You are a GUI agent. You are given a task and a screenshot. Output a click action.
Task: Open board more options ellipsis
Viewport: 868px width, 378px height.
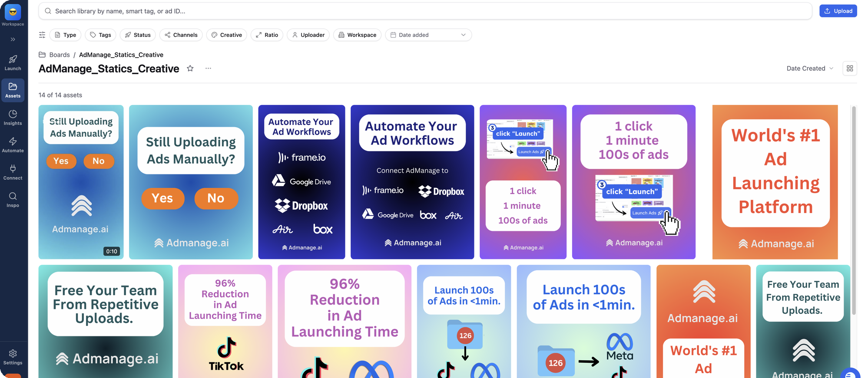(208, 68)
